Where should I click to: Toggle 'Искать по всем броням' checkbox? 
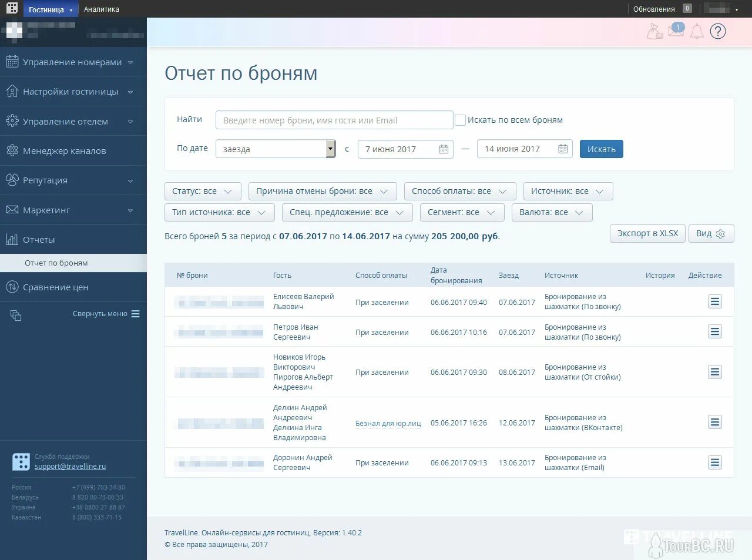461,120
